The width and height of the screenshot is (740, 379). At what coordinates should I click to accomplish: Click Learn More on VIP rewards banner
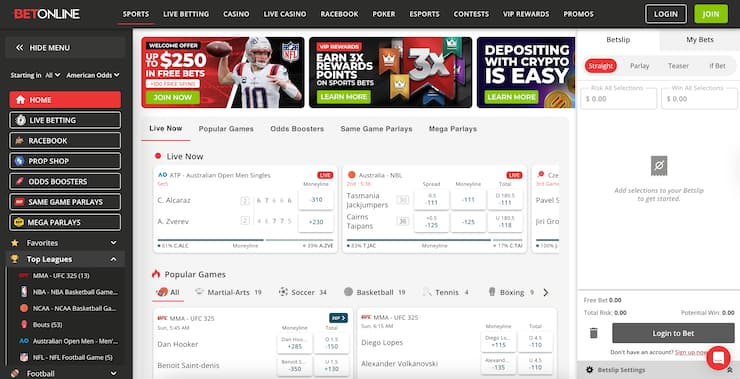pos(344,97)
